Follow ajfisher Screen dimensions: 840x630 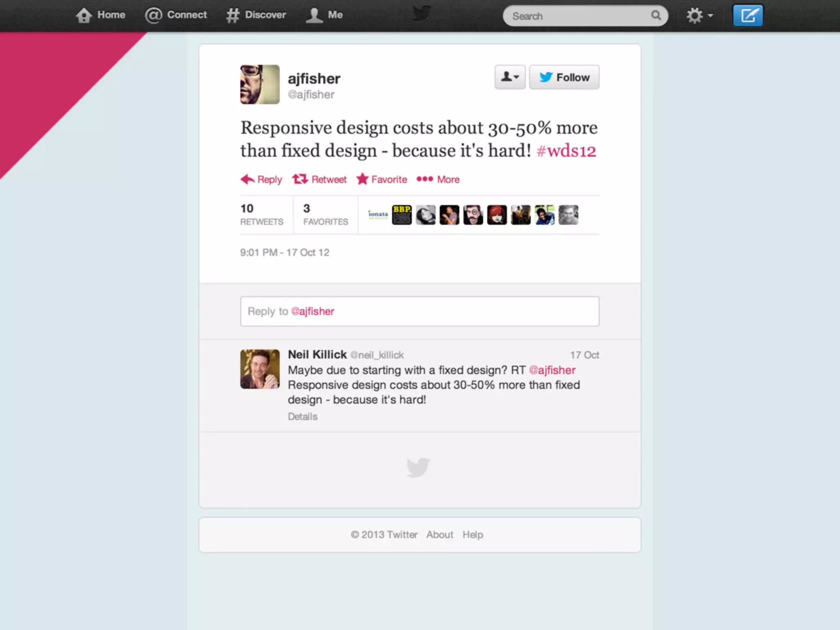click(x=564, y=77)
